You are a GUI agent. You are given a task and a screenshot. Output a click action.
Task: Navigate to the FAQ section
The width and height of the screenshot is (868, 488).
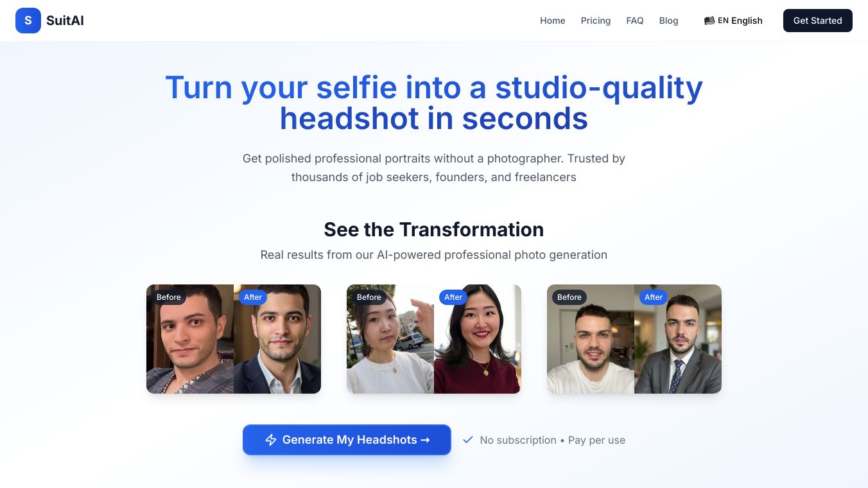(x=635, y=21)
